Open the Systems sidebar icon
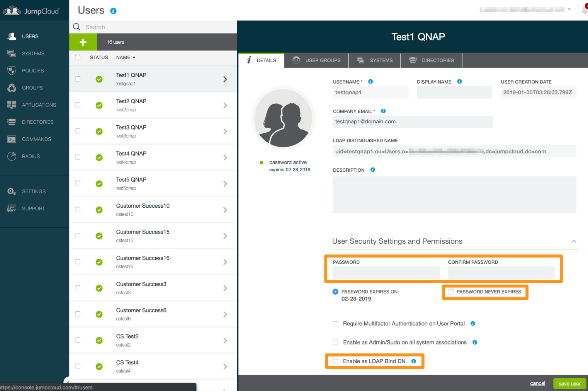Viewport: 588px width, 391px height. click(12, 53)
